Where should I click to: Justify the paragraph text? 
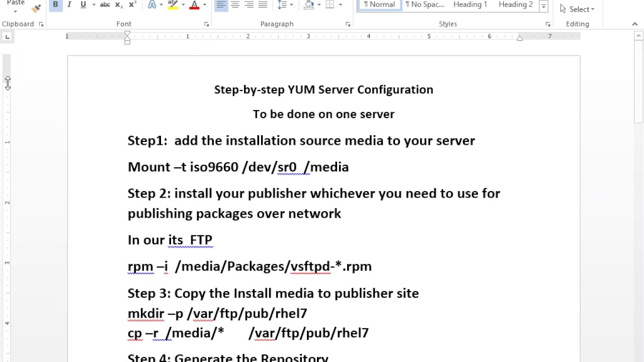click(263, 5)
